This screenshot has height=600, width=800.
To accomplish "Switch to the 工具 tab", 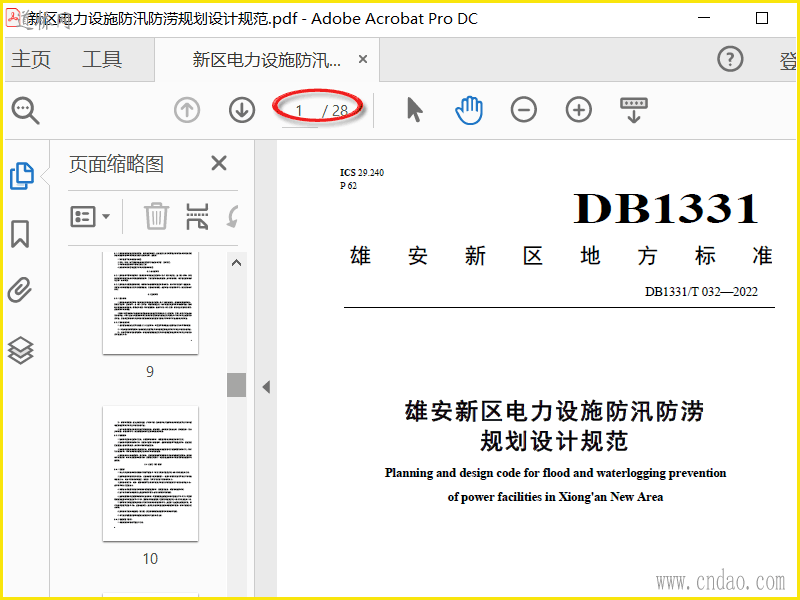I will tap(102, 59).
